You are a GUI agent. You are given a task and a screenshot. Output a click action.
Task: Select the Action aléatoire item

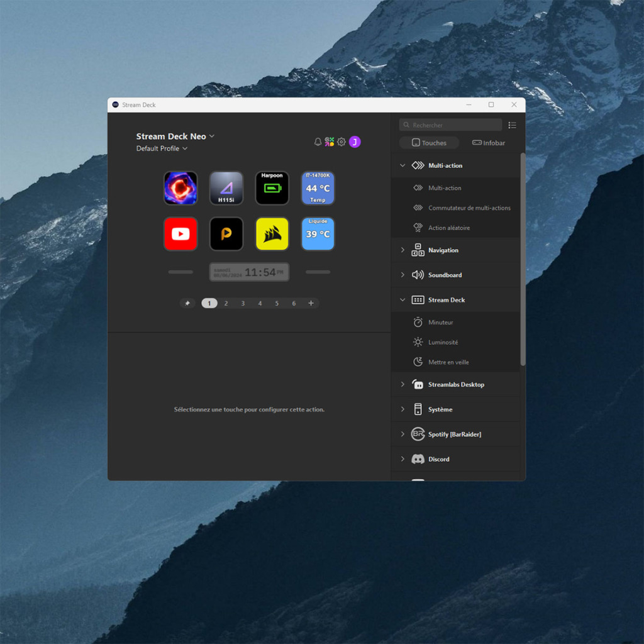point(456,228)
